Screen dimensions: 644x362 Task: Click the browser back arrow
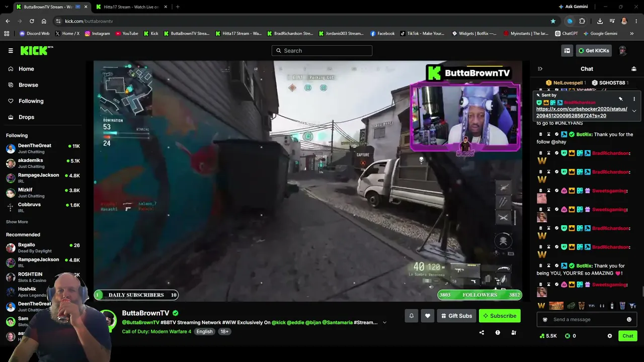[x=8, y=21]
